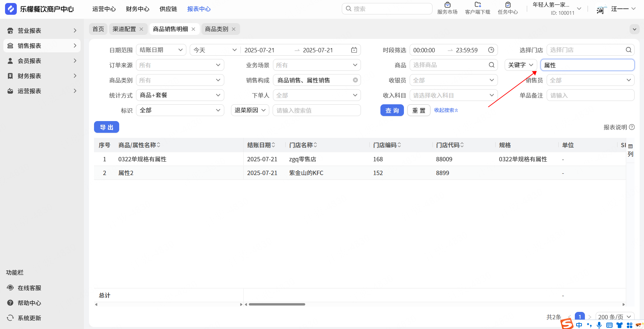Sort by 门店编码 column arrows
The image size is (644, 329).
pos(399,145)
